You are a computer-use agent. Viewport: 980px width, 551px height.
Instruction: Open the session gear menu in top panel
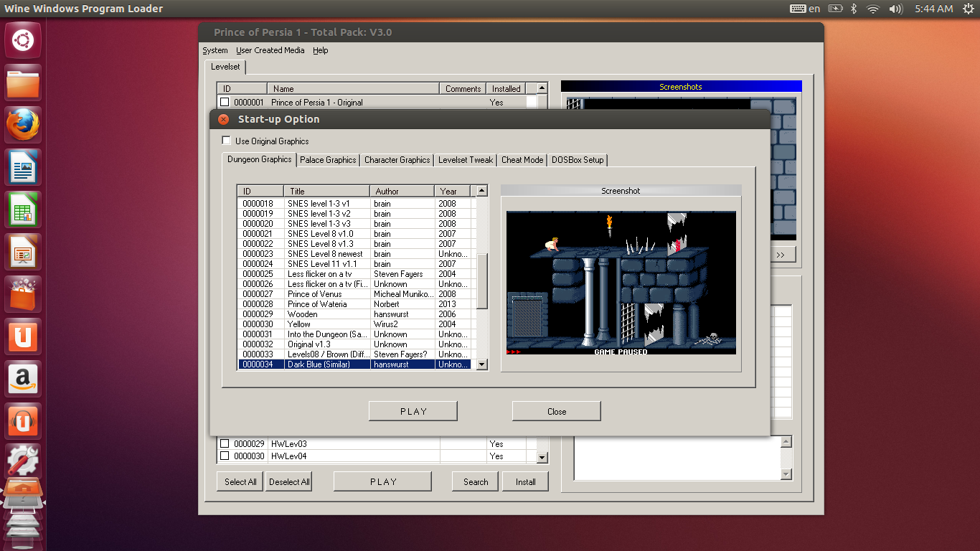tap(969, 9)
